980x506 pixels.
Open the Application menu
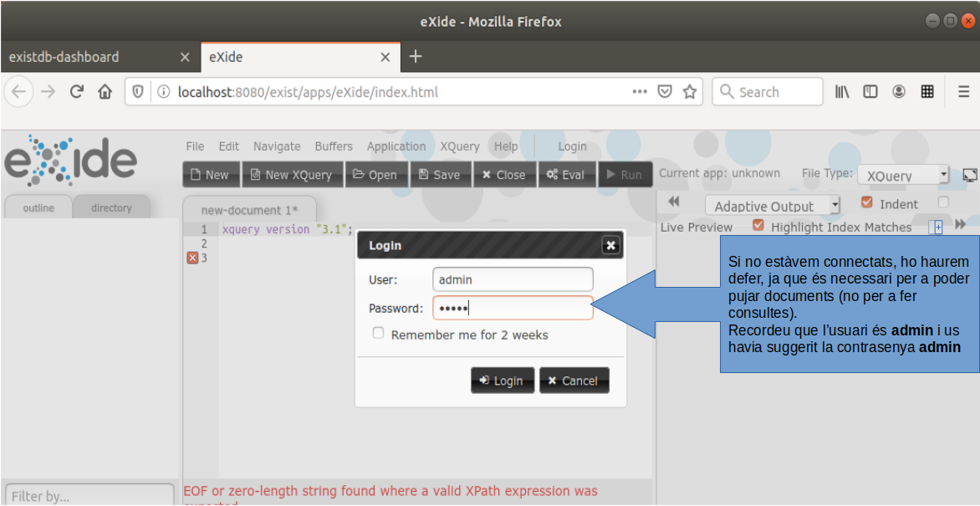pyautogui.click(x=396, y=146)
